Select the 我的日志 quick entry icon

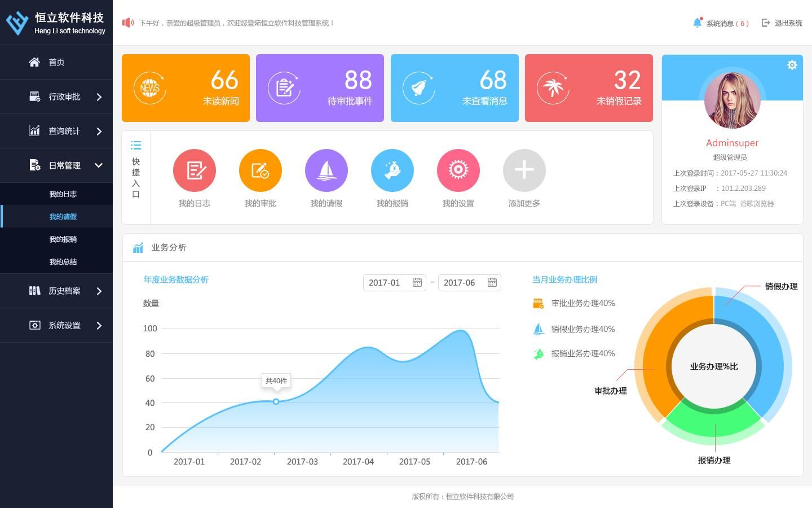(195, 170)
